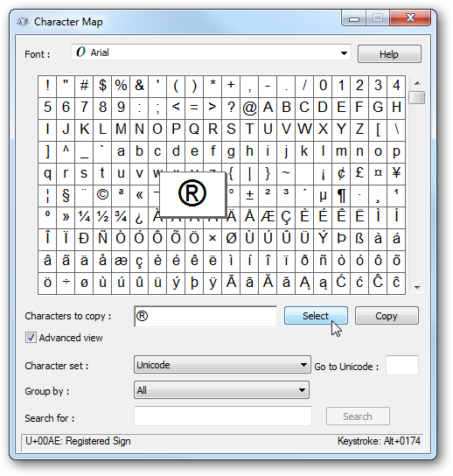Viewport: 453px width, 476px height.
Task: Open the Group by All dropdown
Action: coord(221,390)
